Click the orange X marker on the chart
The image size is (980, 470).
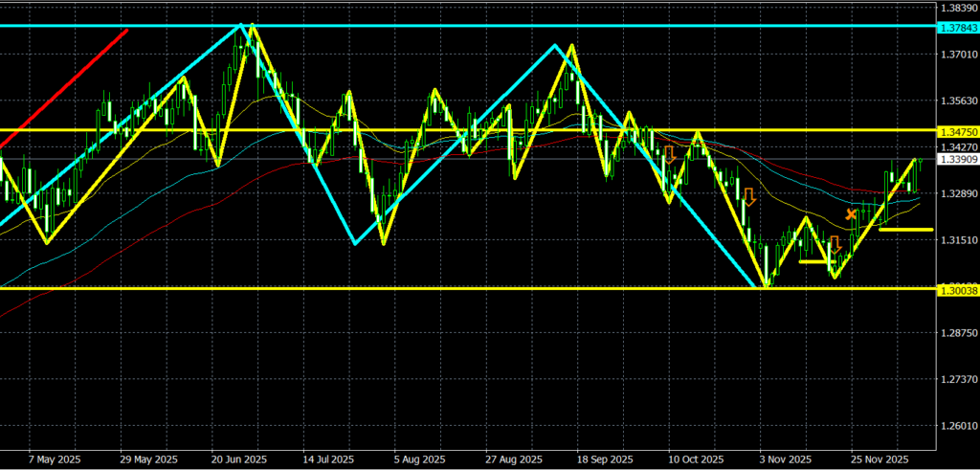tap(851, 214)
